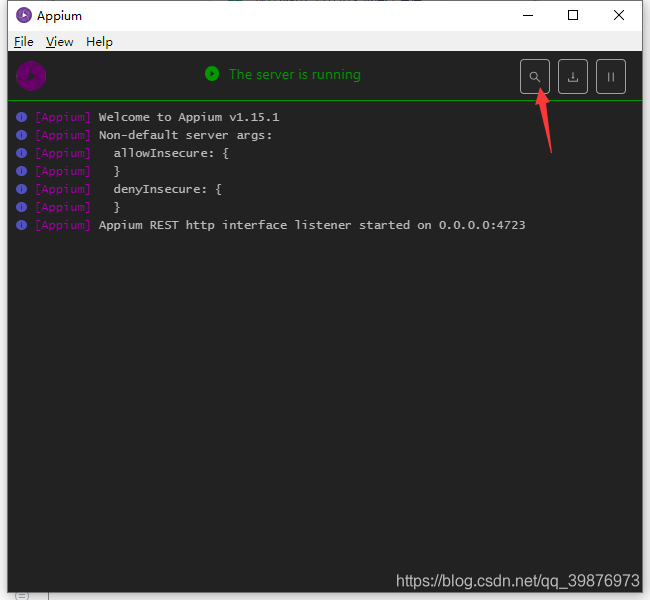
Task: Download raw logs with download icon
Action: tap(573, 77)
